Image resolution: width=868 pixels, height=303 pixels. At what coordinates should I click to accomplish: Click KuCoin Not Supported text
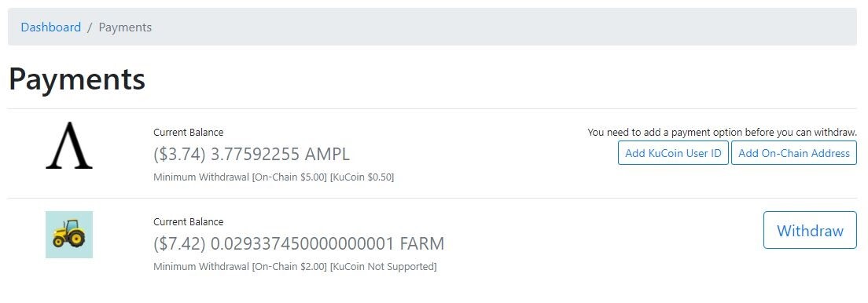click(384, 267)
